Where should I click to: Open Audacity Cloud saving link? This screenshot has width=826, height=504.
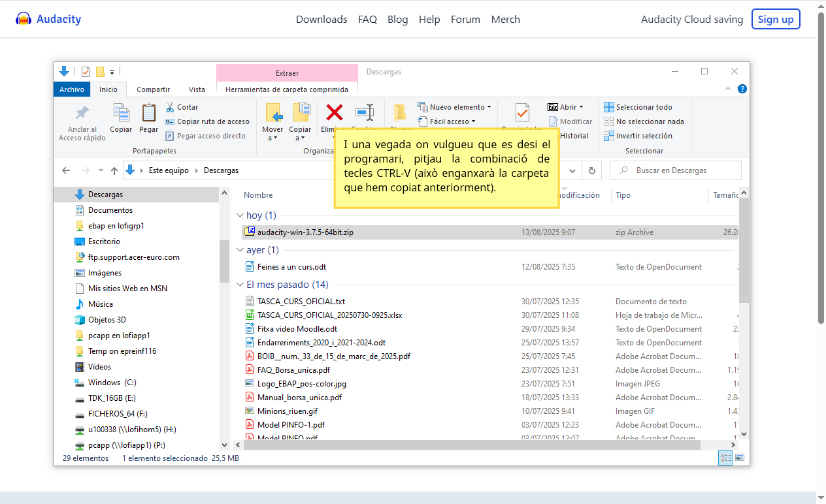[x=692, y=20]
